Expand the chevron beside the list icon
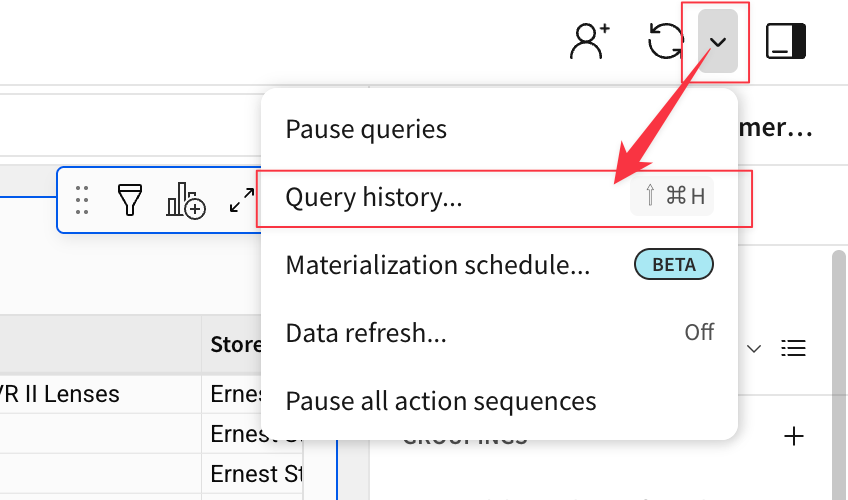The image size is (848, 500). click(x=755, y=348)
